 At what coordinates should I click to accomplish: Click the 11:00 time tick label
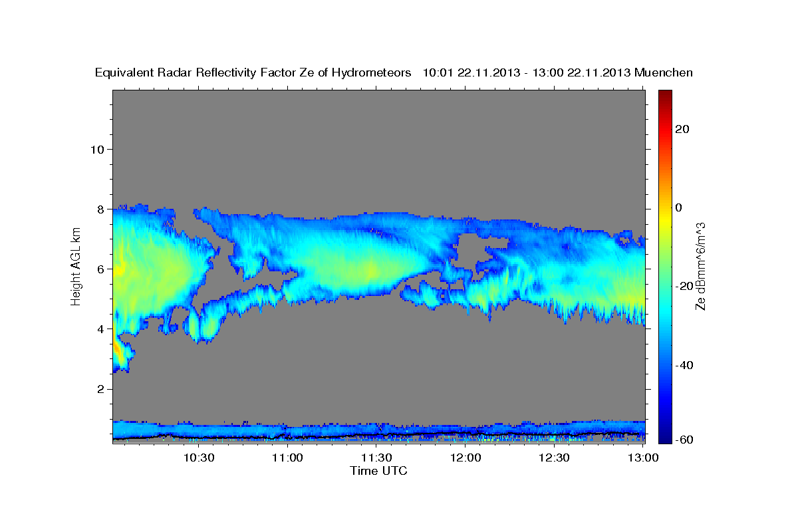(289, 458)
